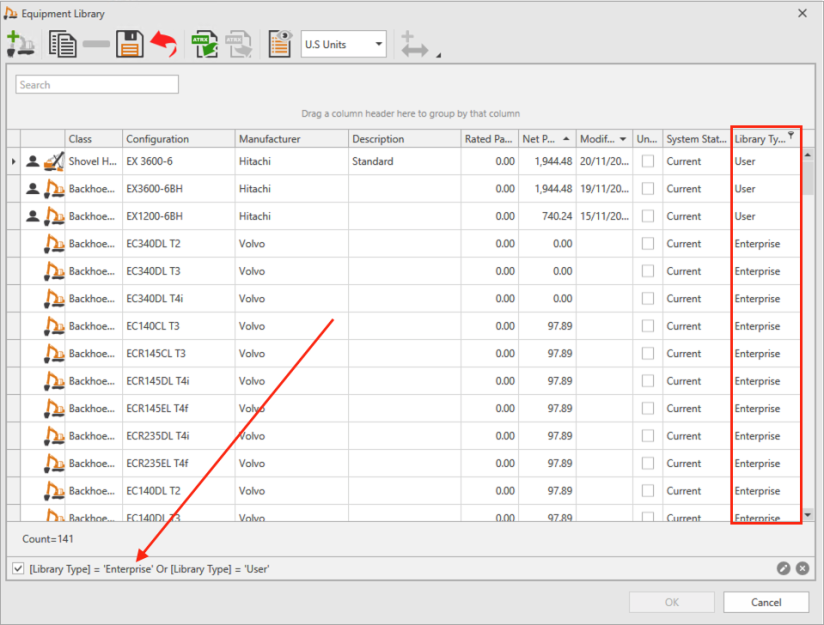Click the view list eye icon
The height and width of the screenshot is (625, 824).
point(279,44)
